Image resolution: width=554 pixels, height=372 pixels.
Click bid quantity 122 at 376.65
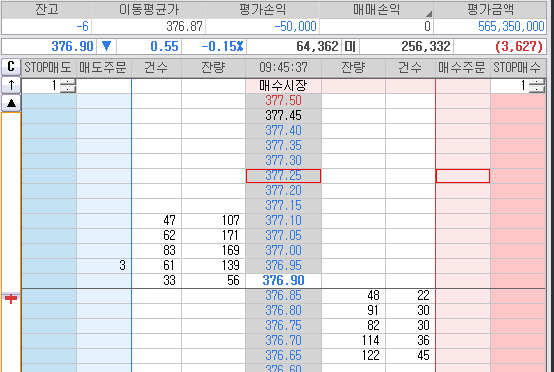(x=353, y=356)
